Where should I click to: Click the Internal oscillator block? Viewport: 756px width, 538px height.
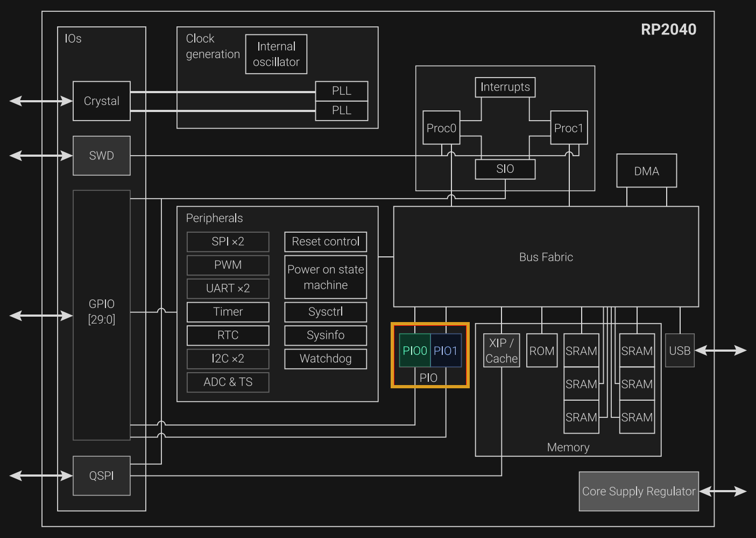click(x=276, y=54)
